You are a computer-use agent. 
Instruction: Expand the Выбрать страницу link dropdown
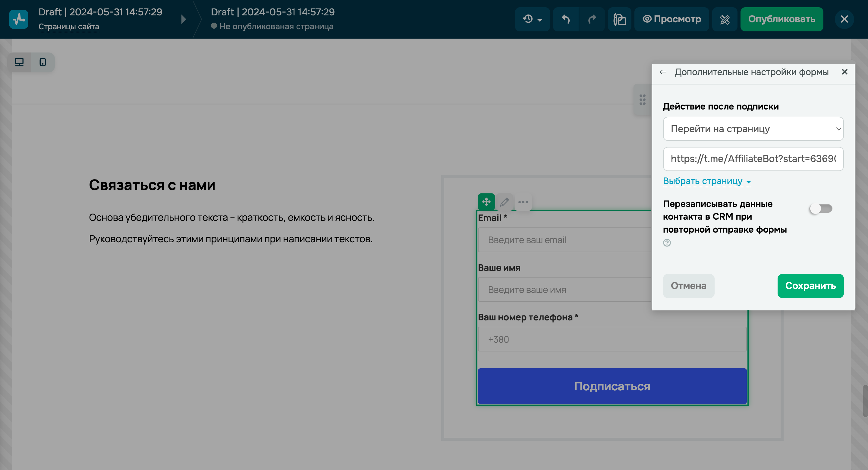click(706, 181)
